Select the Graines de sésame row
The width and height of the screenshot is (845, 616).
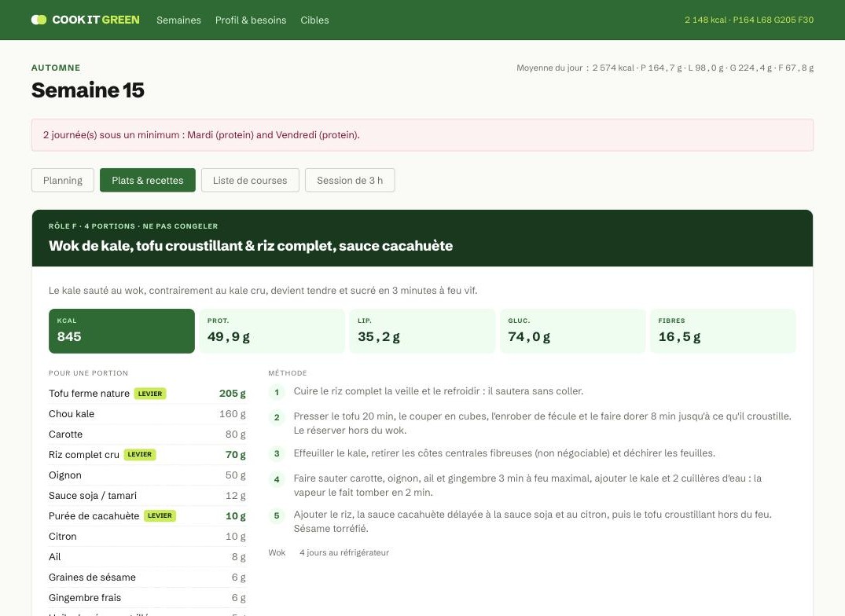147,577
